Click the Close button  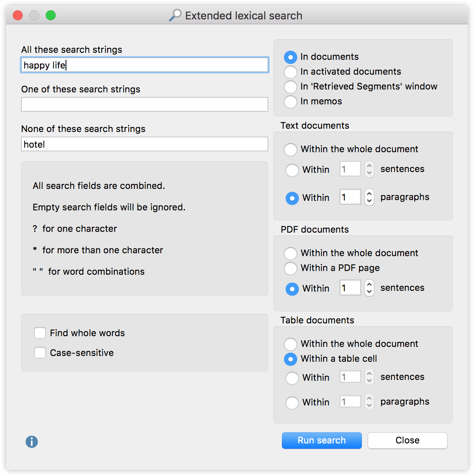[407, 441]
